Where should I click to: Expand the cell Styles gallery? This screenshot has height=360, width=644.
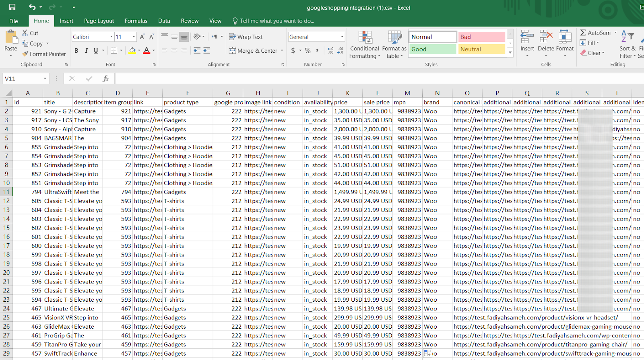pos(510,52)
